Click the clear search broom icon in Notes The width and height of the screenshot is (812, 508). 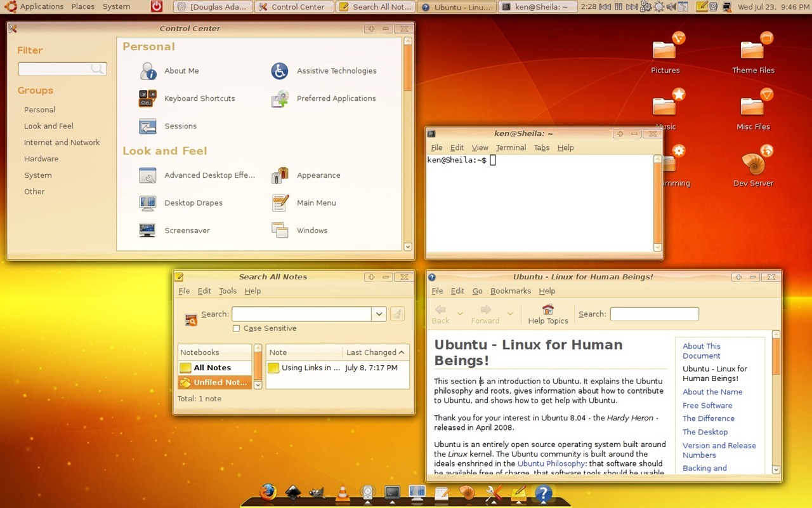(398, 314)
